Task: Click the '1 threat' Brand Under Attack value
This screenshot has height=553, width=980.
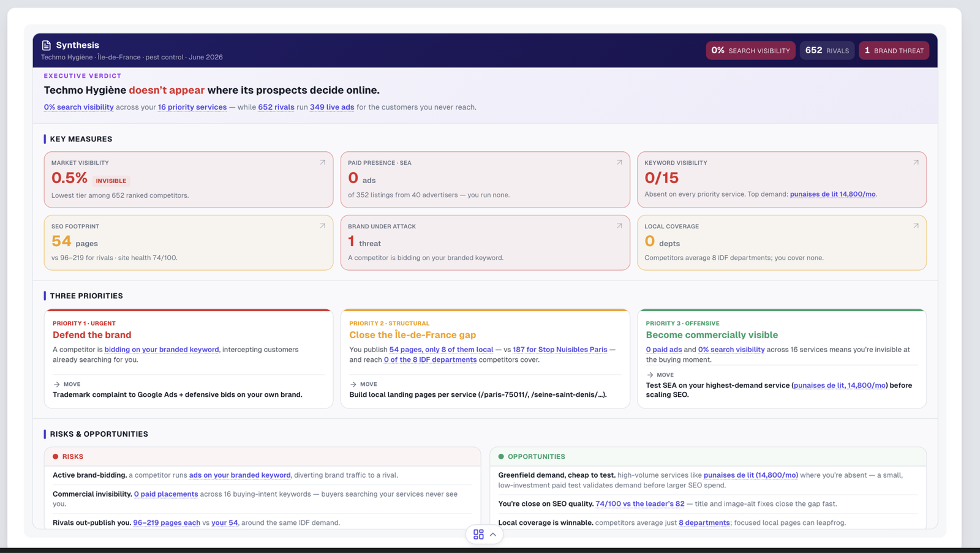Action: [x=364, y=241]
